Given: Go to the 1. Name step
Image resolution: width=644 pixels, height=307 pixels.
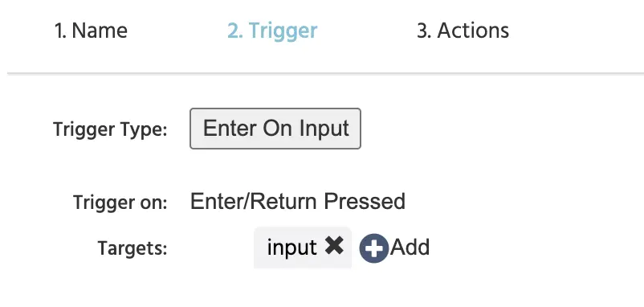Looking at the screenshot, I should pyautogui.click(x=91, y=31).
